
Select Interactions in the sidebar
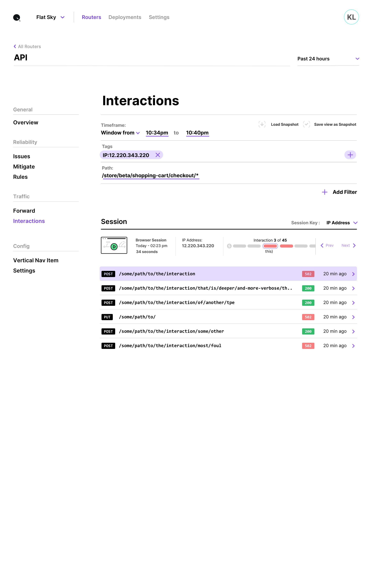pyautogui.click(x=29, y=221)
